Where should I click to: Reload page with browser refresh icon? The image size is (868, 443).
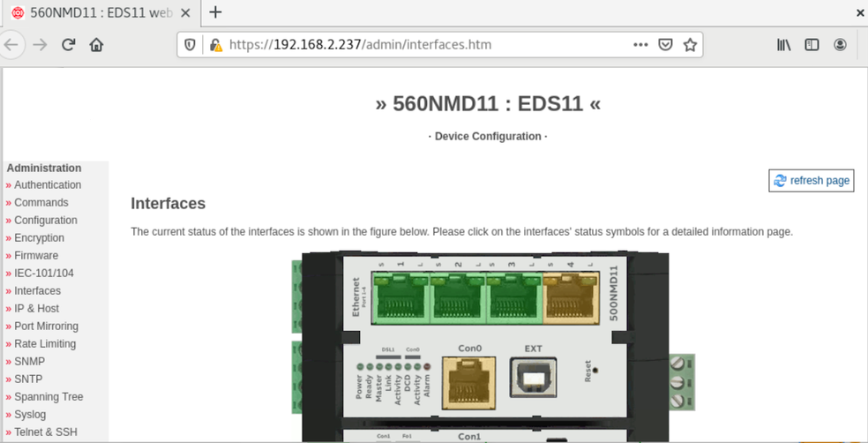(68, 45)
